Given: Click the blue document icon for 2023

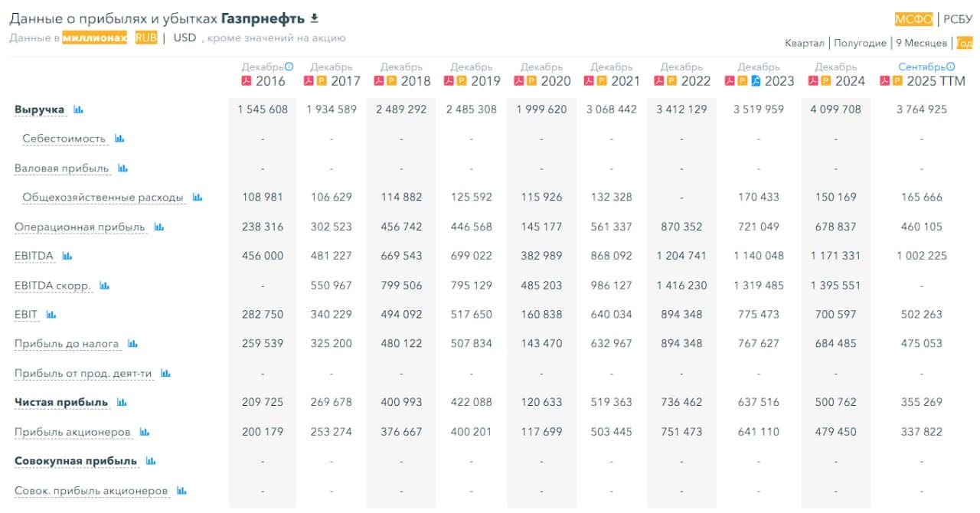Looking at the screenshot, I should [x=755, y=81].
